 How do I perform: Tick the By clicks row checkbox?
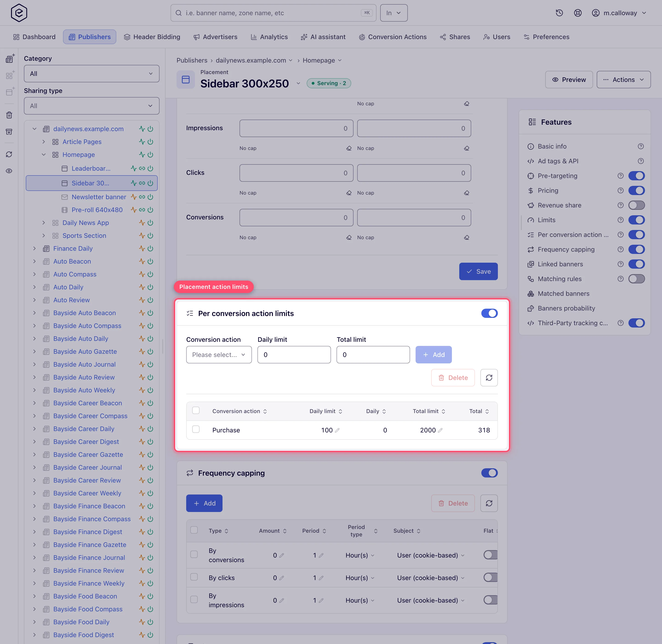[x=194, y=577]
